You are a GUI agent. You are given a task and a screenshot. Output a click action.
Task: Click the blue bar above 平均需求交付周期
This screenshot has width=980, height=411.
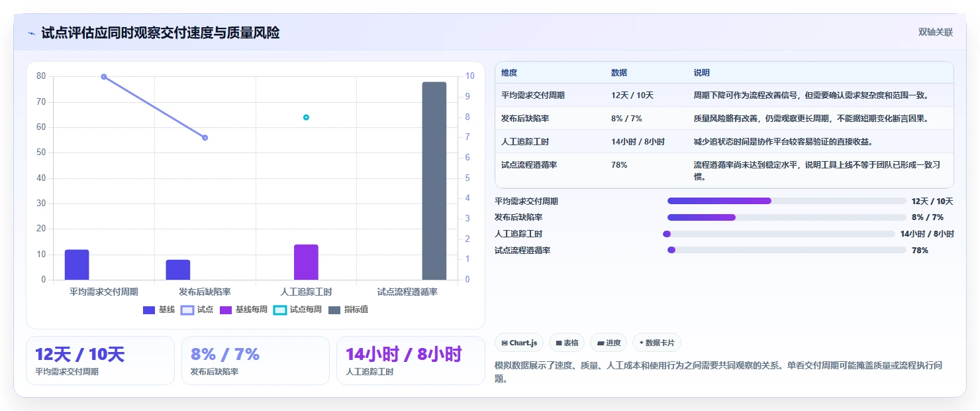pyautogui.click(x=77, y=264)
